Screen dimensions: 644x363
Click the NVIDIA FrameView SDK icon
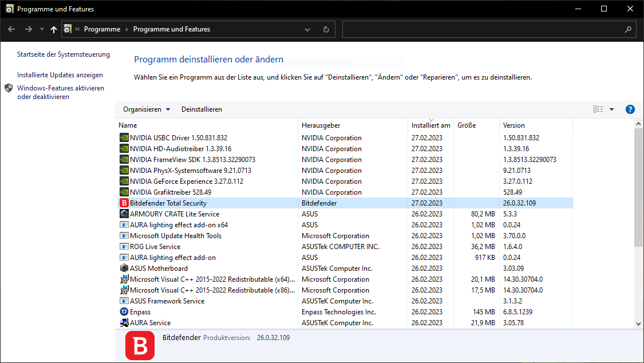click(124, 159)
